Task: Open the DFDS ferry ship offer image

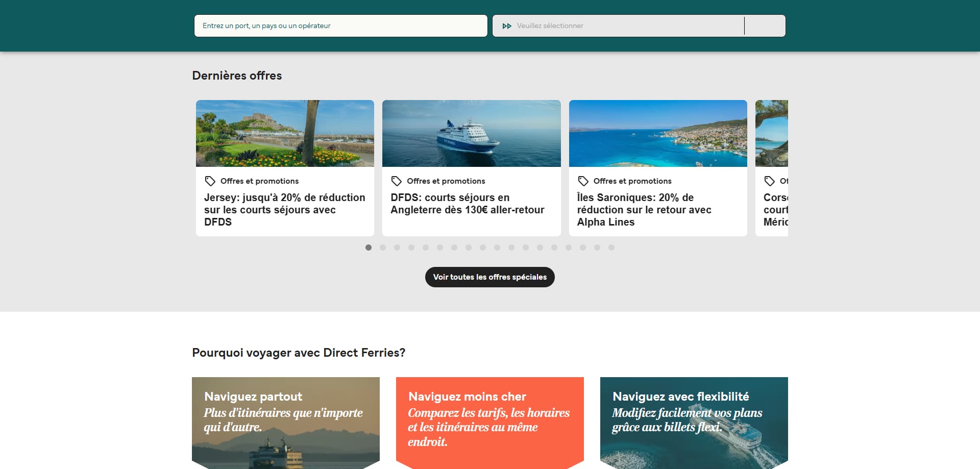Action: [x=472, y=133]
